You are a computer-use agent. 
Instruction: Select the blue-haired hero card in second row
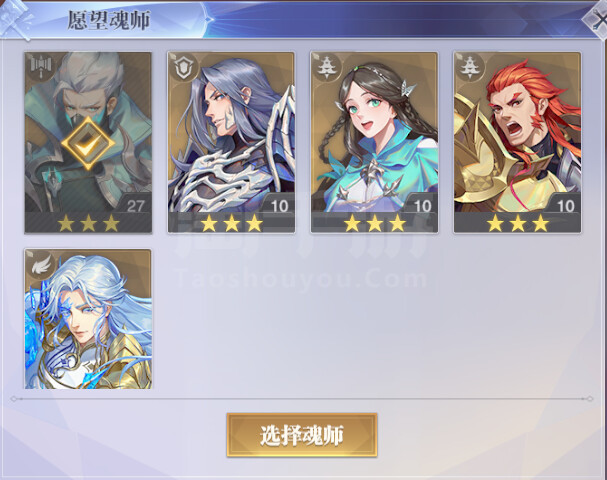(88, 319)
